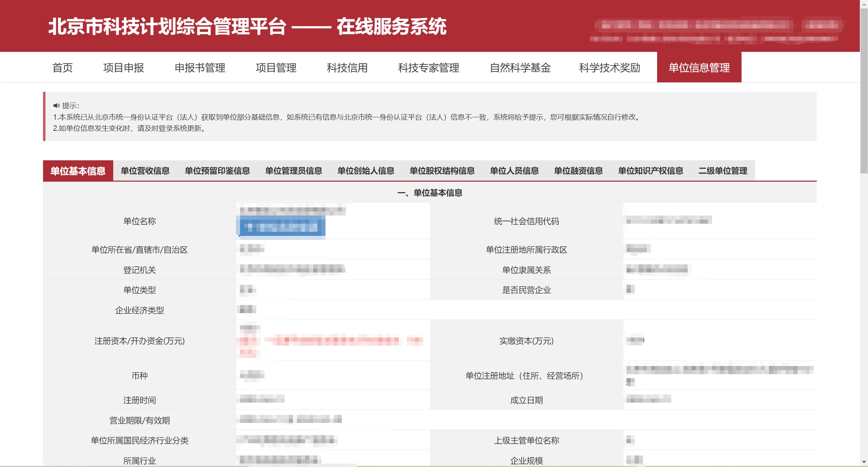This screenshot has height=467, width=868.
Task: Switch to 单位营收信息 tab
Action: coord(145,171)
